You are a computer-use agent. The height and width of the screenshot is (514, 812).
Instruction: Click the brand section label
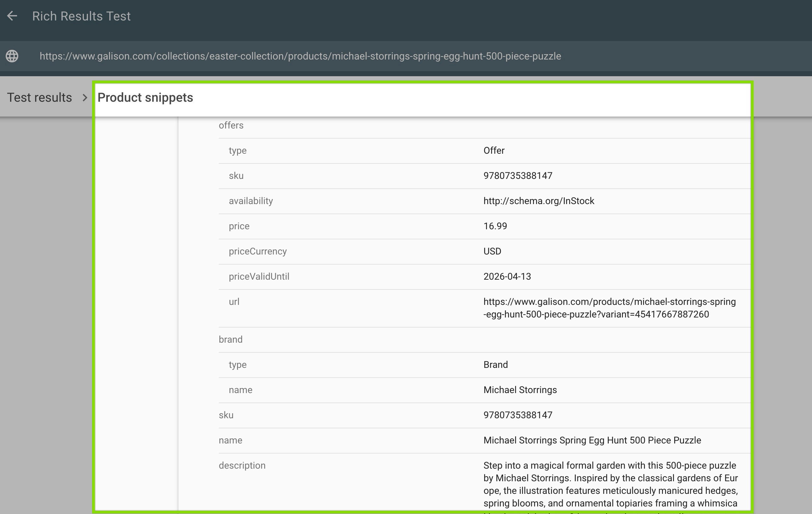pyautogui.click(x=231, y=340)
